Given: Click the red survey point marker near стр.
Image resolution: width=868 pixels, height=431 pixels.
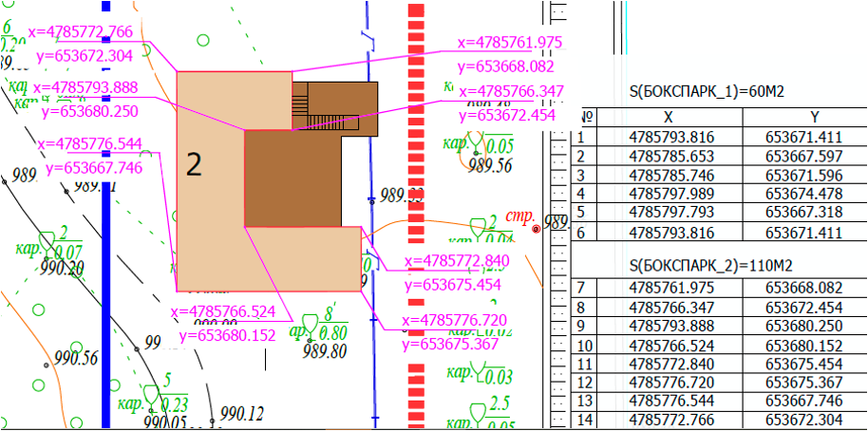Looking at the screenshot, I should tap(537, 229).
